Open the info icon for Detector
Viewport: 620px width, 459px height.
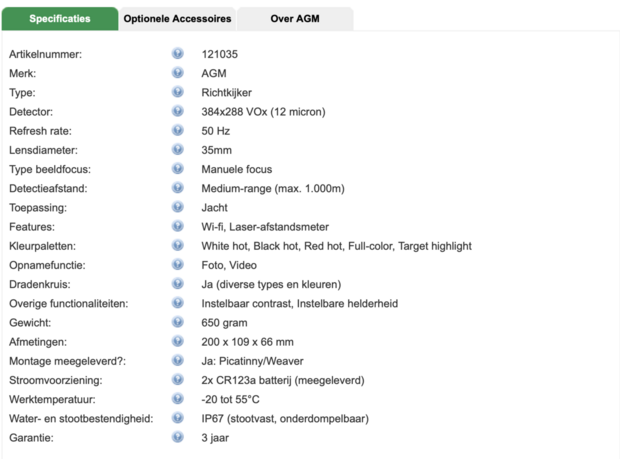pyautogui.click(x=177, y=111)
